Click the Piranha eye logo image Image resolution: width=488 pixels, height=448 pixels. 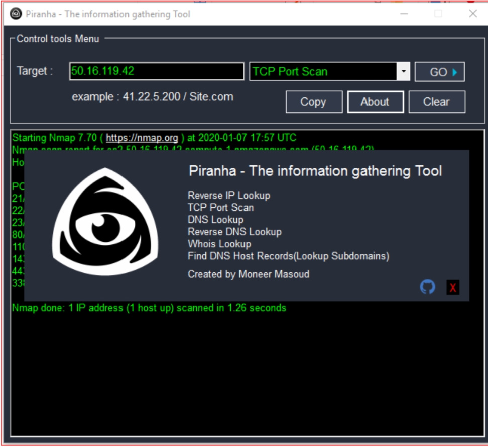(105, 222)
